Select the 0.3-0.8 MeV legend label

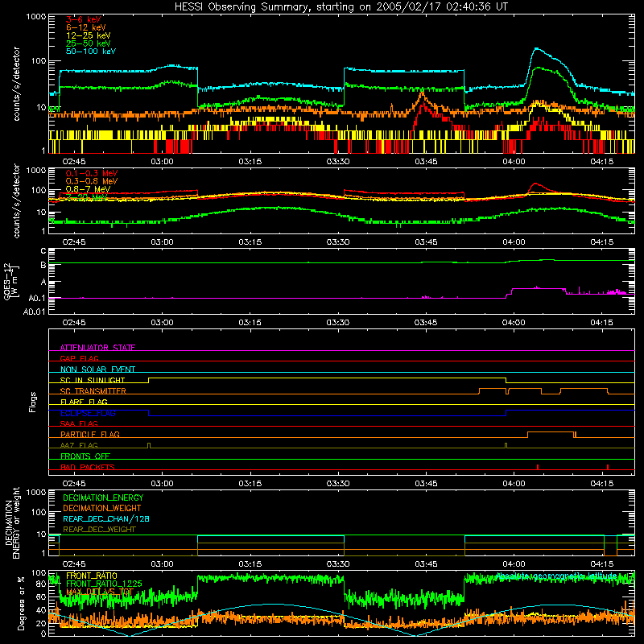coord(92,181)
